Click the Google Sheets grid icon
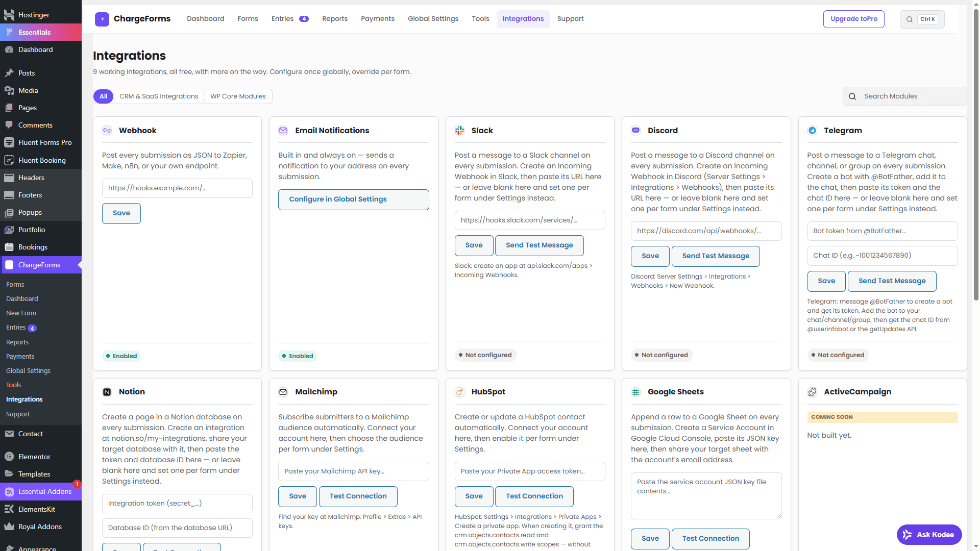Image resolution: width=980 pixels, height=551 pixels. pyautogui.click(x=635, y=392)
